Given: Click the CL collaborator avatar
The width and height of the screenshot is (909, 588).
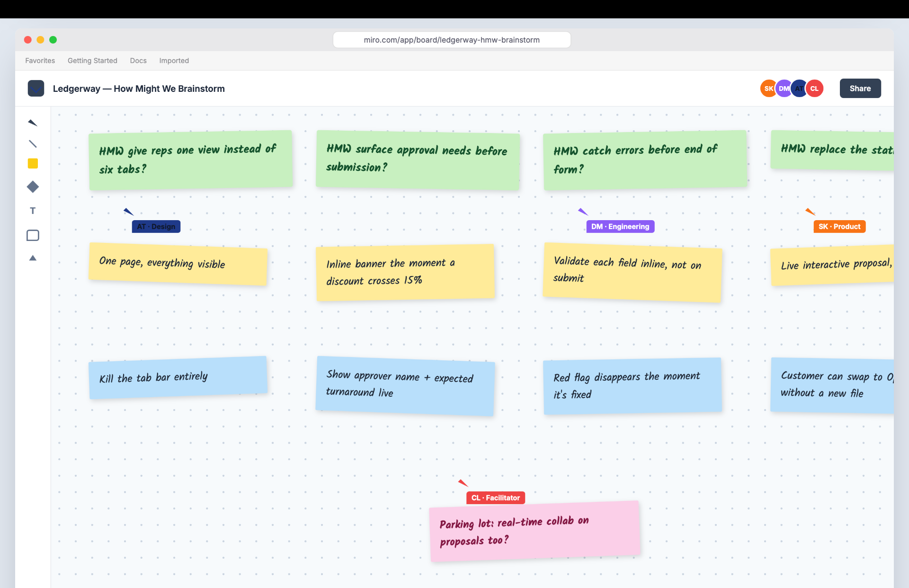Looking at the screenshot, I should pyautogui.click(x=814, y=89).
